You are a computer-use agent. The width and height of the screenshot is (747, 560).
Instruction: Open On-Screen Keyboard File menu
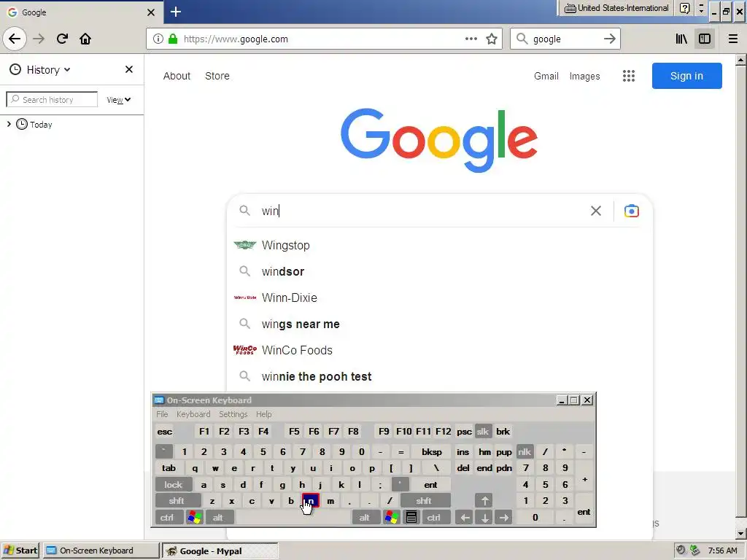click(162, 414)
